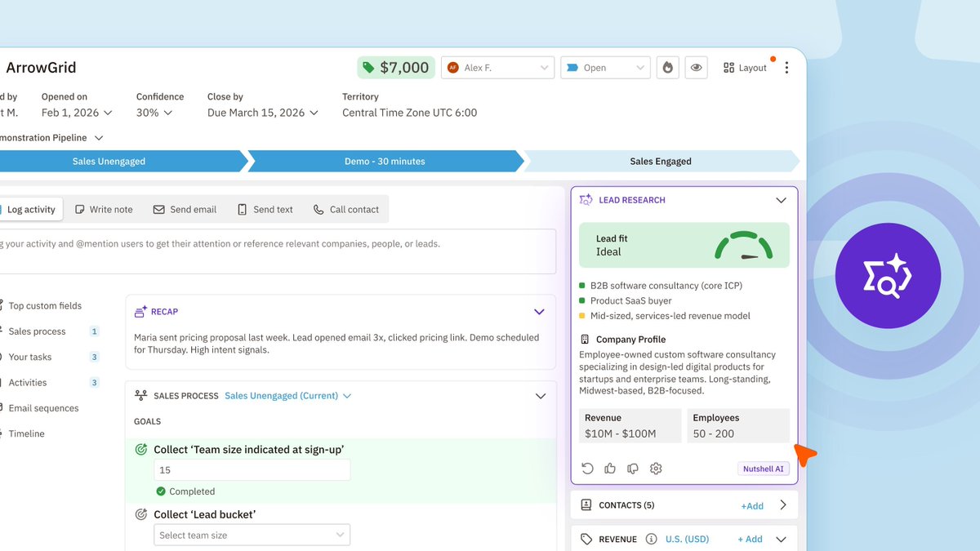The height and width of the screenshot is (551, 980).
Task: Open the Select team size dropdown
Action: [x=252, y=535]
